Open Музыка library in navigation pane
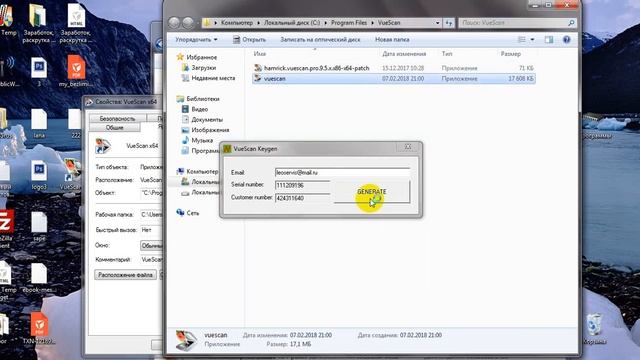 202,140
